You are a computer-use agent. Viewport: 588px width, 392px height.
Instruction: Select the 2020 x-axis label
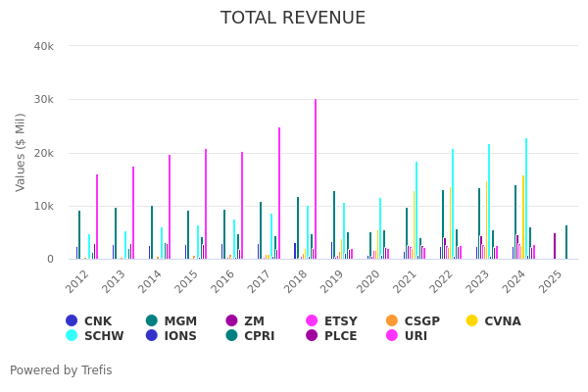(x=370, y=281)
